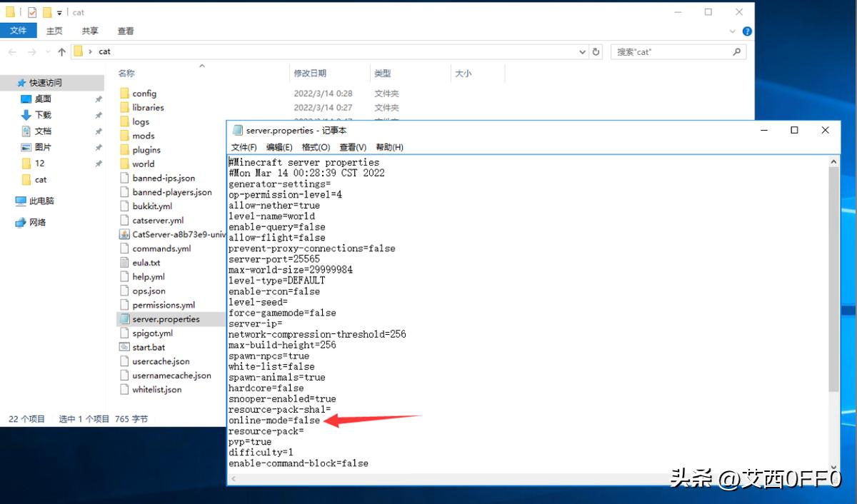The height and width of the screenshot is (504, 857).
Task: Click the CatServer jar file icon
Action: 124,234
